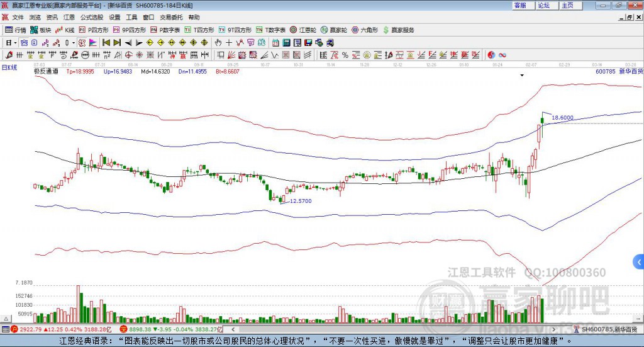
Task: Step chart right with black arrow
Action: pyautogui.click(x=139, y=43)
